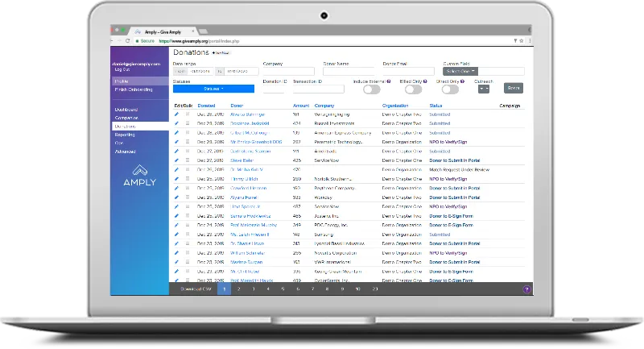The height and width of the screenshot is (349, 644).
Task: Click the edit pencil in the Parametric Technology row
Action: (x=176, y=141)
